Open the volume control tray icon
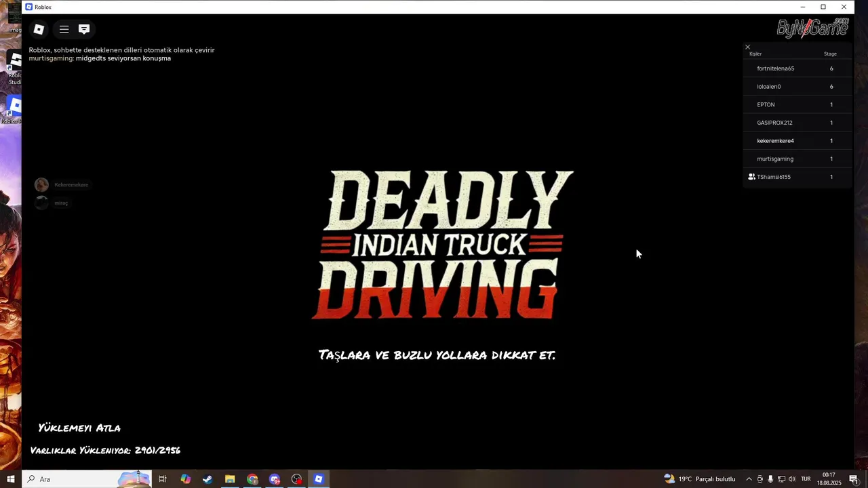The width and height of the screenshot is (868, 488). point(791,479)
